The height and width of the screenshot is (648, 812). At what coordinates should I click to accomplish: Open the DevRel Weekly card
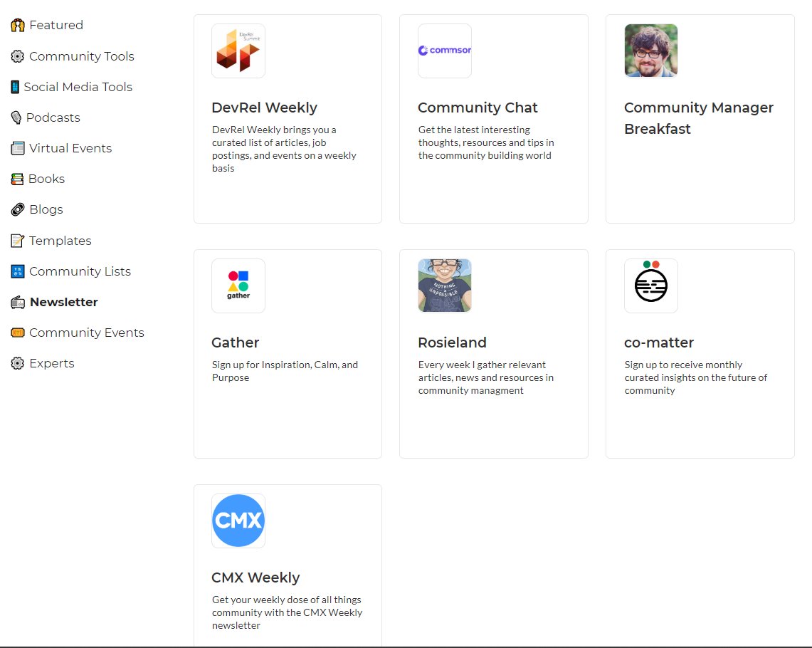[264, 108]
